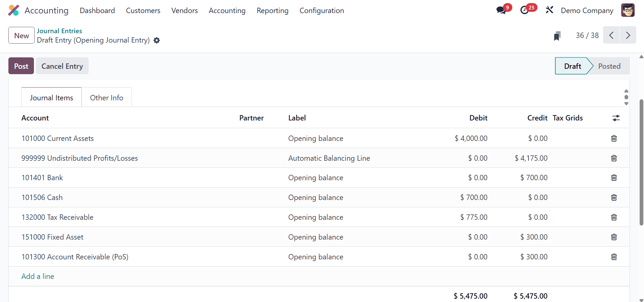Click the Add a line link
644x302 pixels.
[38, 276]
